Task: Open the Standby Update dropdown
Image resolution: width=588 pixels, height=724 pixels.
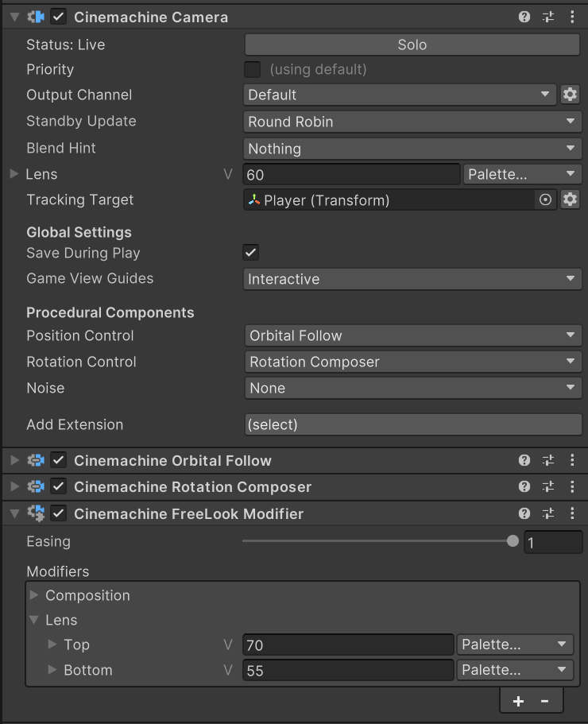Action: pos(412,122)
